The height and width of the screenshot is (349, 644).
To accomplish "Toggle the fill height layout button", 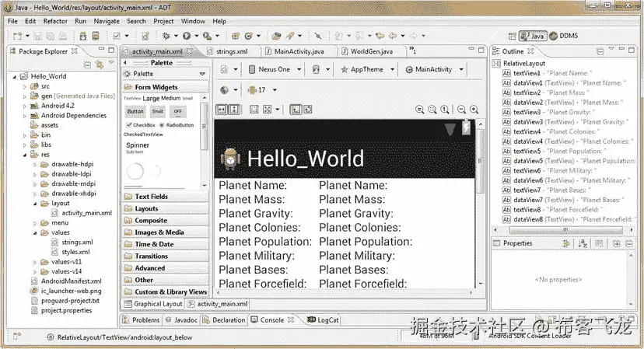I will coord(233,110).
